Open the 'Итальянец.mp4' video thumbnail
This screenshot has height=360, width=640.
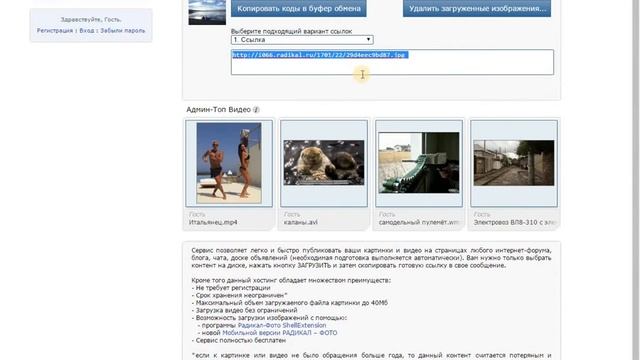[229, 163]
